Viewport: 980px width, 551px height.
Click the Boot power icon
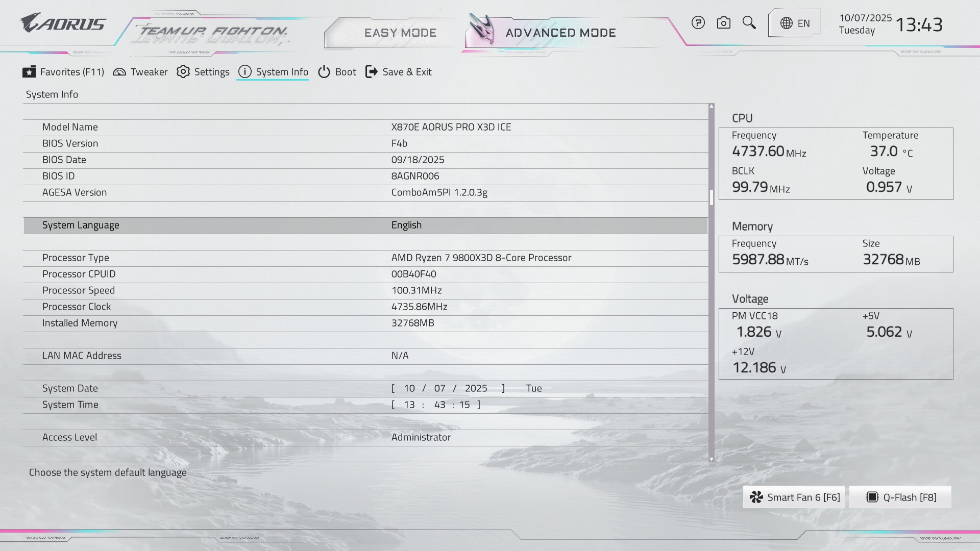point(324,72)
